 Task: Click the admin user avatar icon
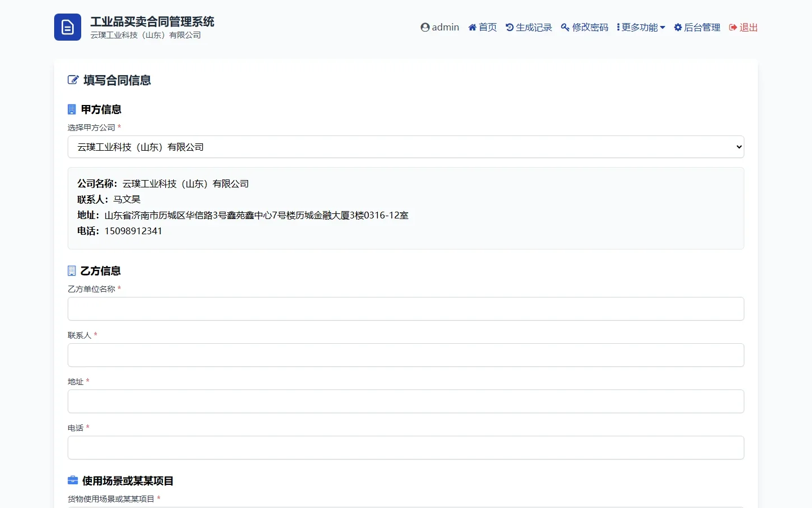[425, 27]
